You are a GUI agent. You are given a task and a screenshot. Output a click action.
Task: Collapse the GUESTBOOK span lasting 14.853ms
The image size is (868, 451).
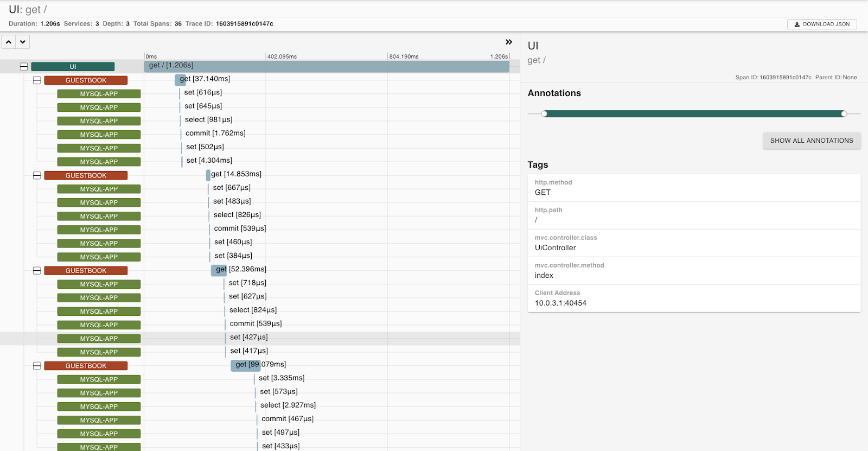pos(37,175)
